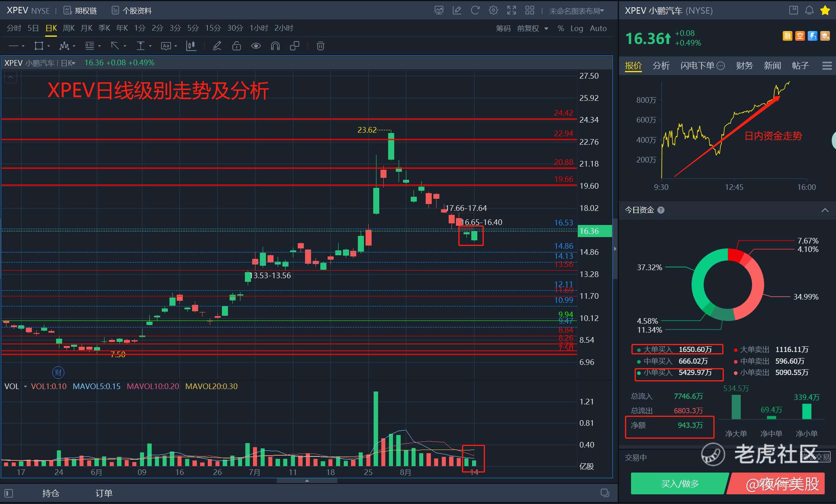This screenshot has height=504, width=836.
Task: Open the 帖子 tab
Action: pos(800,65)
